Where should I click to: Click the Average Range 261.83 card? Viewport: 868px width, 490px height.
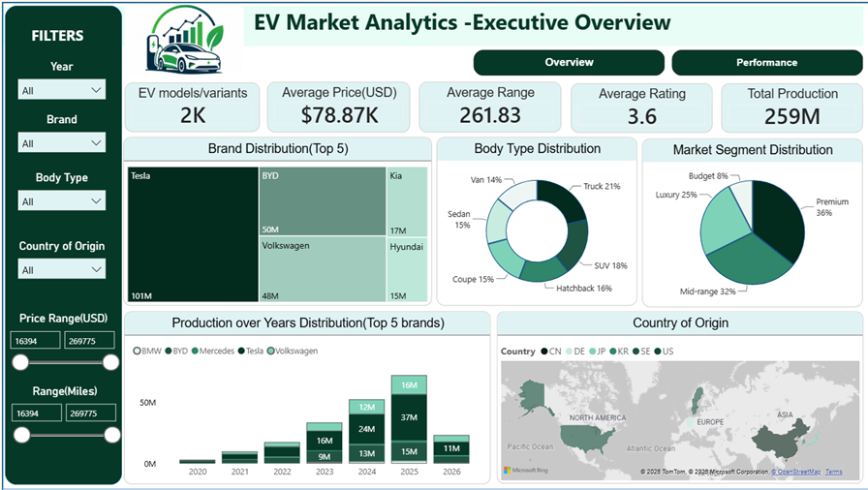490,107
